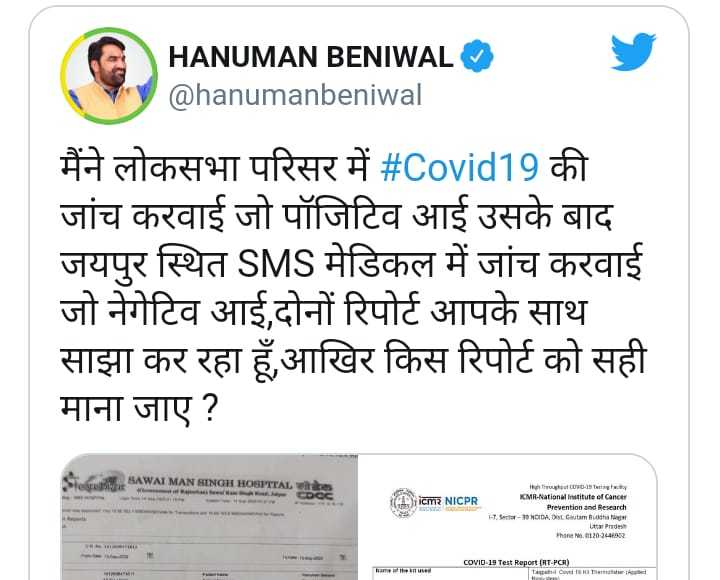Open the Sawai Man Singh Hospital report image
Screen dimensions: 720x580
click(x=209, y=517)
